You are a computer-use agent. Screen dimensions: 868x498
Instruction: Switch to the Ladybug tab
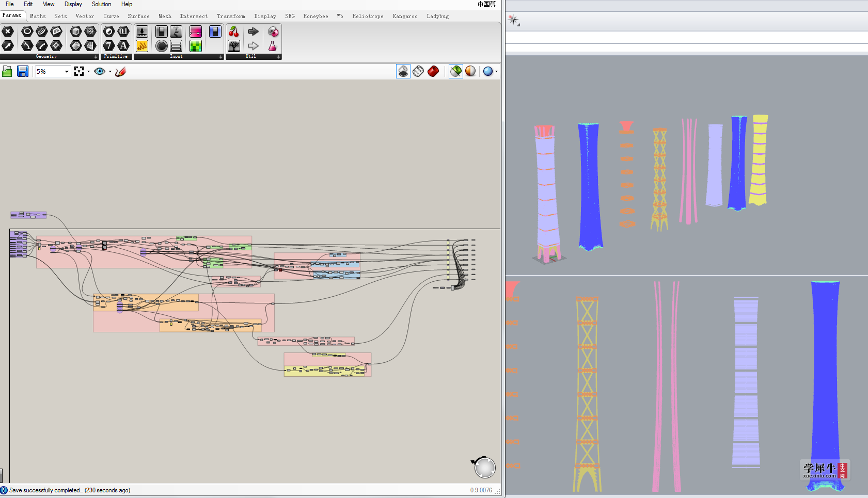click(438, 16)
